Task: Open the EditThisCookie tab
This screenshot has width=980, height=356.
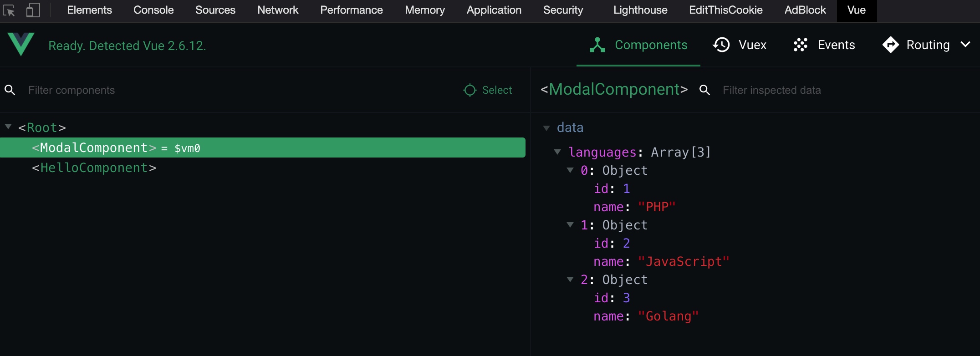Action: click(x=726, y=10)
